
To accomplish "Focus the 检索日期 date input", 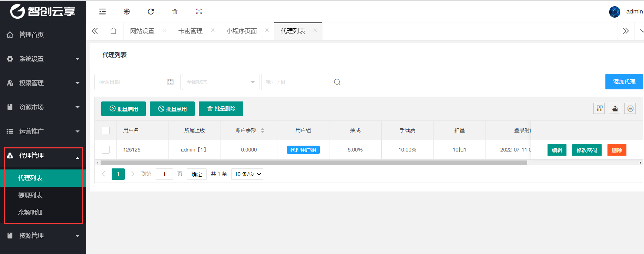I will coord(137,82).
